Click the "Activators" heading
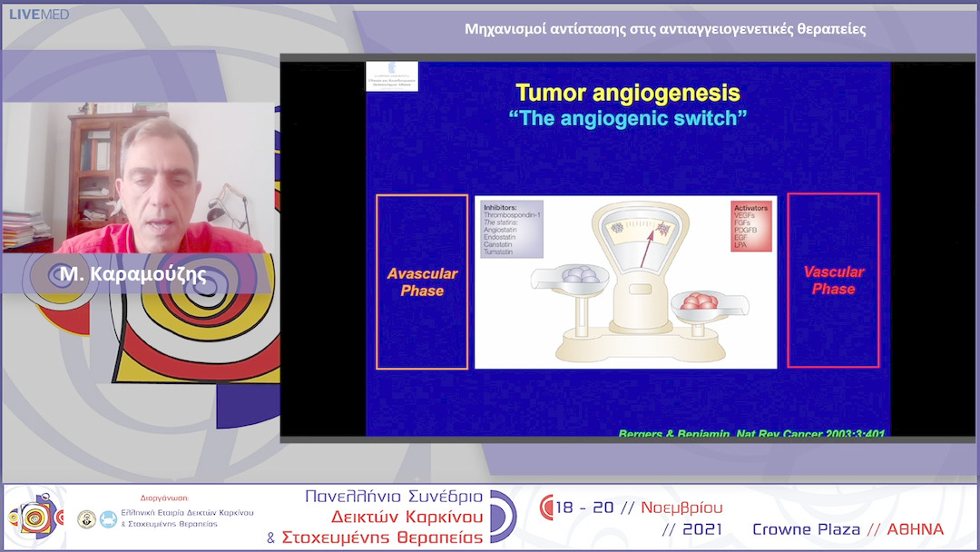The width and height of the screenshot is (980, 552). pyautogui.click(x=750, y=208)
